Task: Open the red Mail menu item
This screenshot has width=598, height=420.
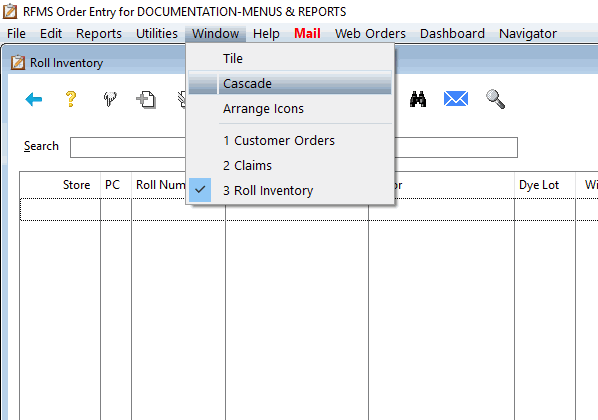Action: (307, 34)
